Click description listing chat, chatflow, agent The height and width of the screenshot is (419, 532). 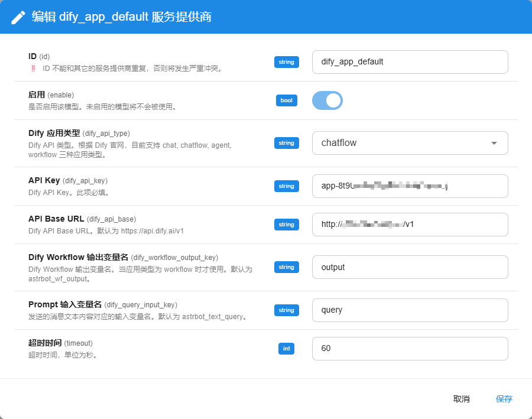click(130, 150)
